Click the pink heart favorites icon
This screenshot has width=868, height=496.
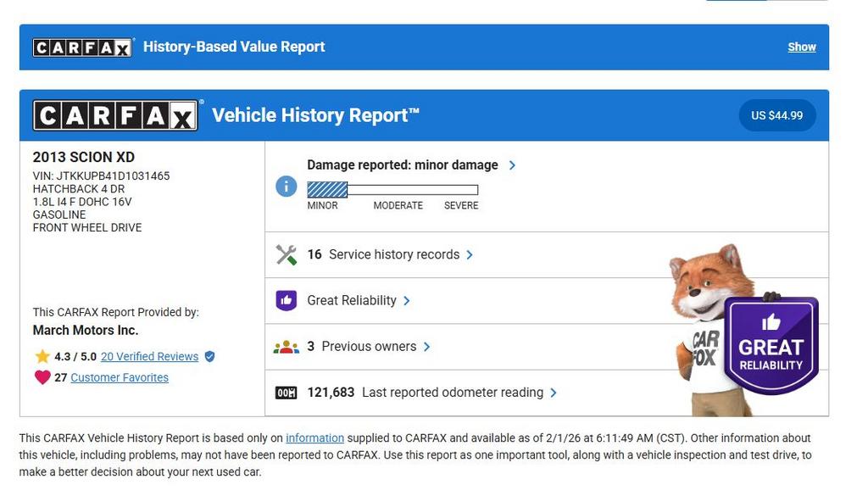pyautogui.click(x=42, y=377)
